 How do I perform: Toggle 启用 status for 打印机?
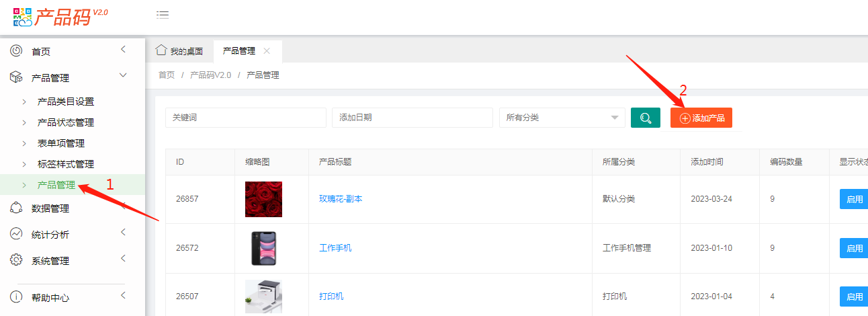click(853, 297)
